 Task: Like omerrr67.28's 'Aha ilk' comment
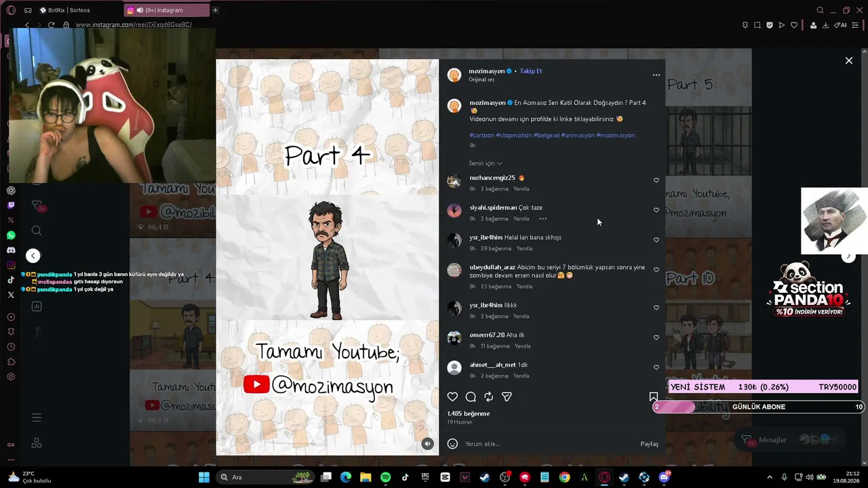656,338
